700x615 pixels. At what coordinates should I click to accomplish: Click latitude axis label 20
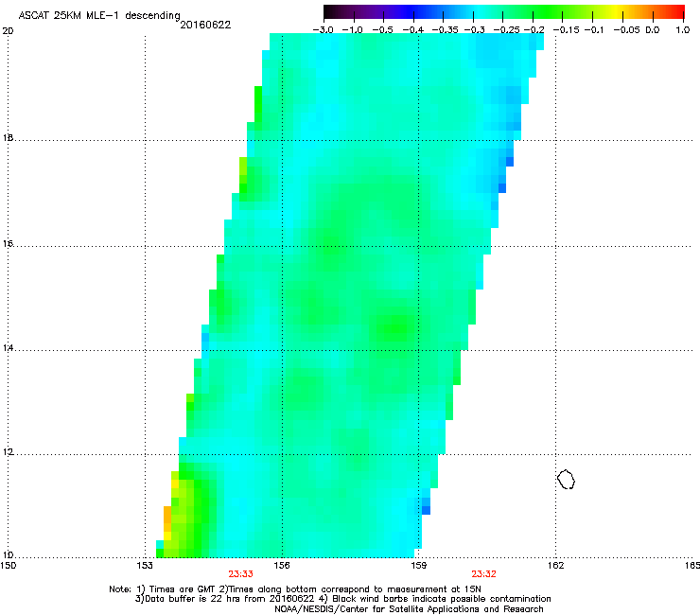(x=8, y=30)
